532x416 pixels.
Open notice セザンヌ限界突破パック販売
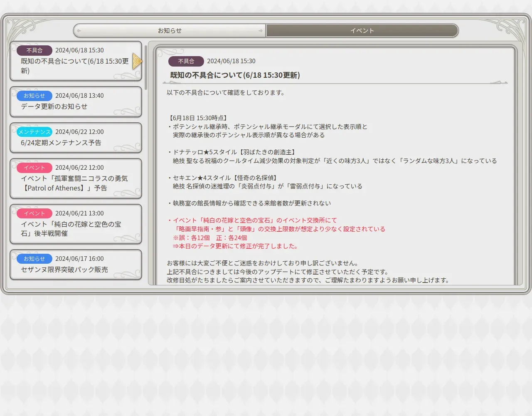(76, 265)
